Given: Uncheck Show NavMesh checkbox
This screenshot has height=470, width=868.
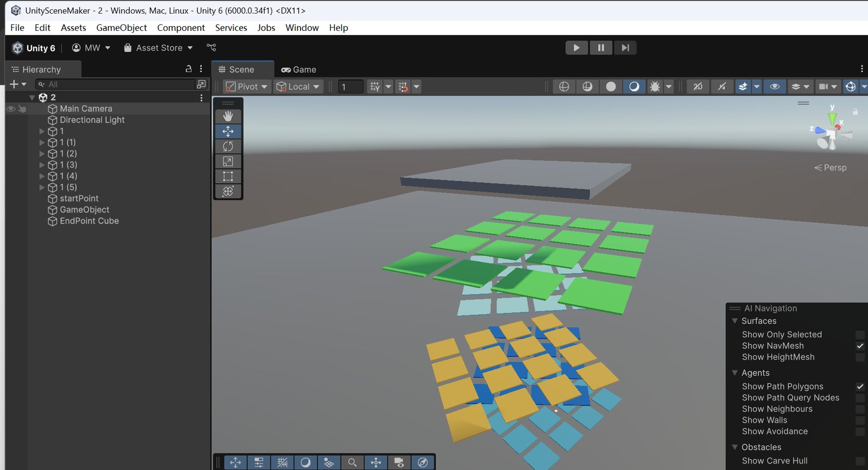Looking at the screenshot, I should (x=860, y=346).
